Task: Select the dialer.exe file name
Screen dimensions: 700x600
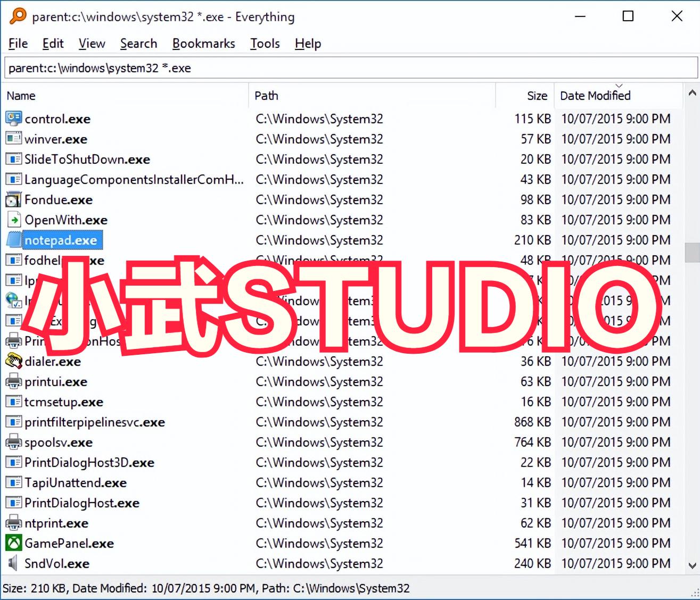Action: (53, 362)
